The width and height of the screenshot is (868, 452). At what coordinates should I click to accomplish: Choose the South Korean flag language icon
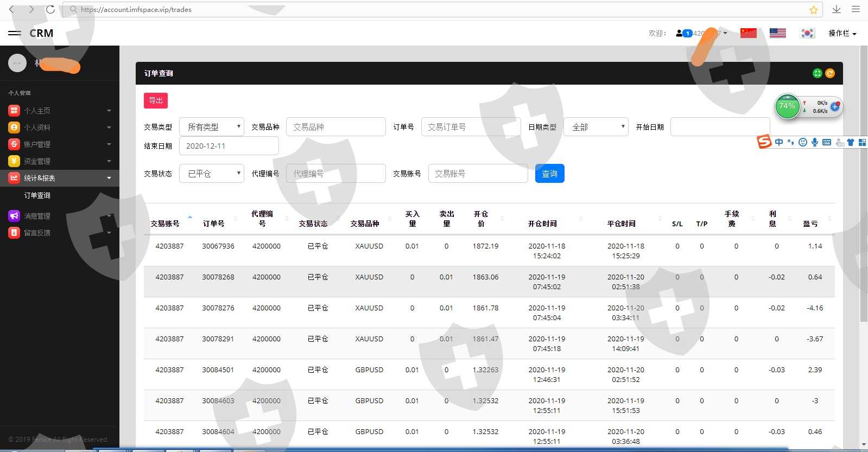coord(807,33)
